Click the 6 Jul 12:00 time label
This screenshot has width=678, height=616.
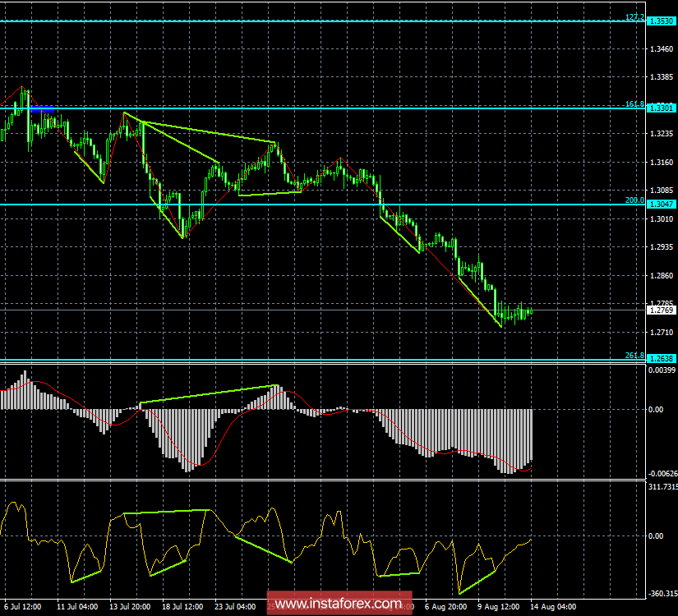(x=22, y=607)
